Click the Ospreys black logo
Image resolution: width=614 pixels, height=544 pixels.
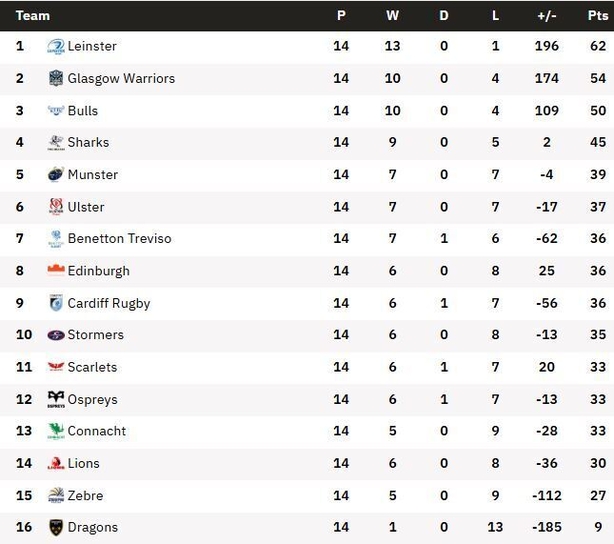coord(56,399)
